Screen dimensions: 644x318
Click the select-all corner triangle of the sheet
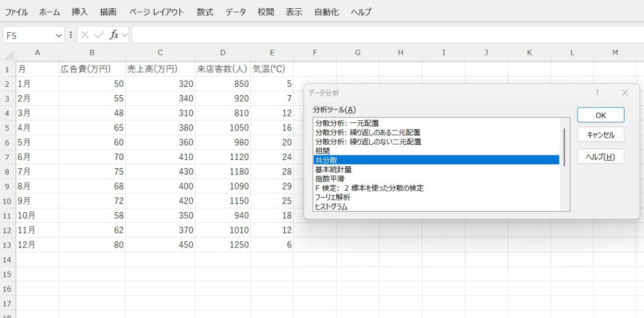click(x=8, y=53)
